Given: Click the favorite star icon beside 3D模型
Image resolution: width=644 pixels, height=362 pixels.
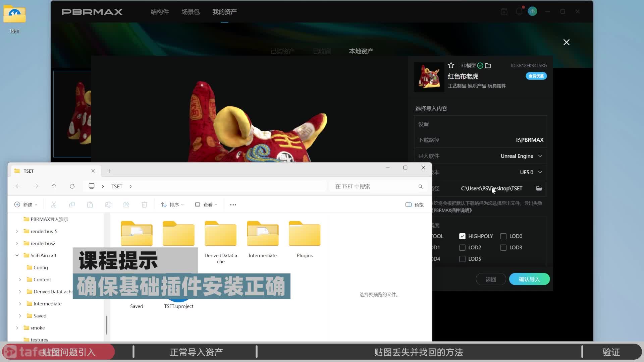Looking at the screenshot, I should 451,65.
